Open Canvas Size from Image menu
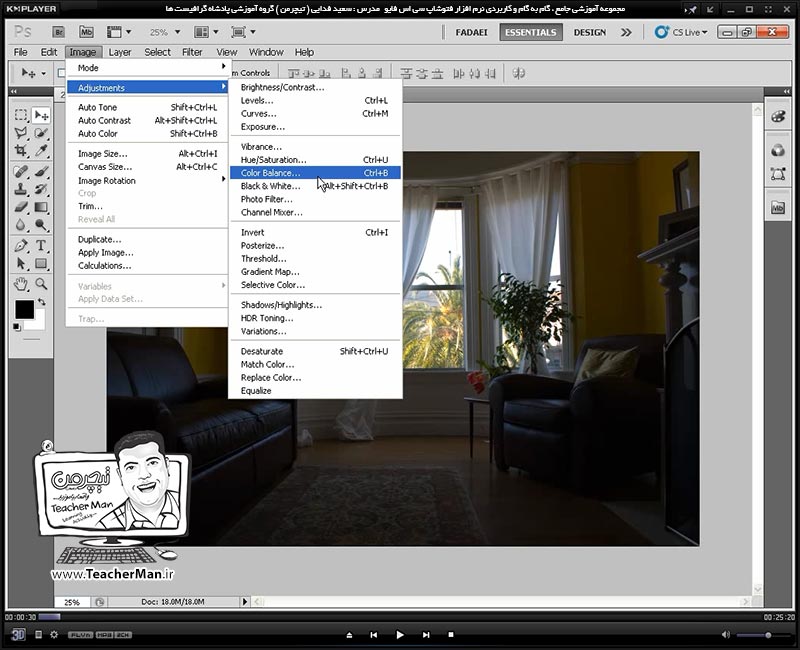This screenshot has width=800, height=650. 147,167
